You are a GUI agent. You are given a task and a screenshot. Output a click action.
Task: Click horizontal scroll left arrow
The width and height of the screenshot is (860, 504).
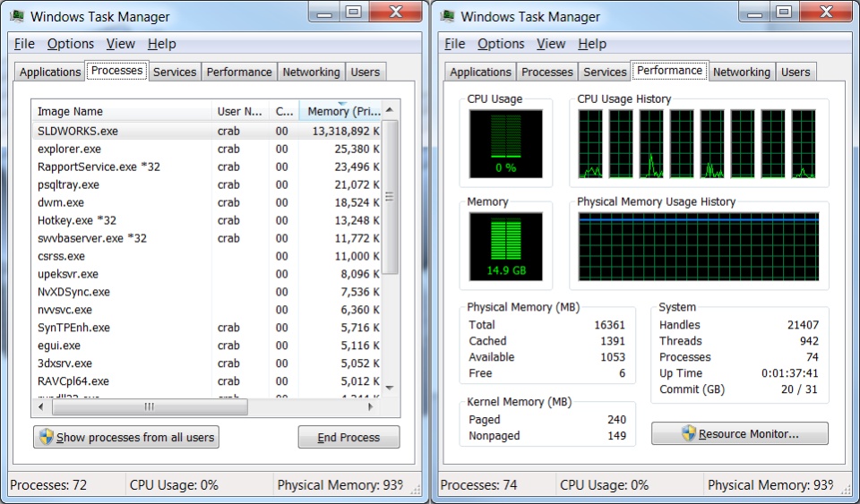click(40, 407)
